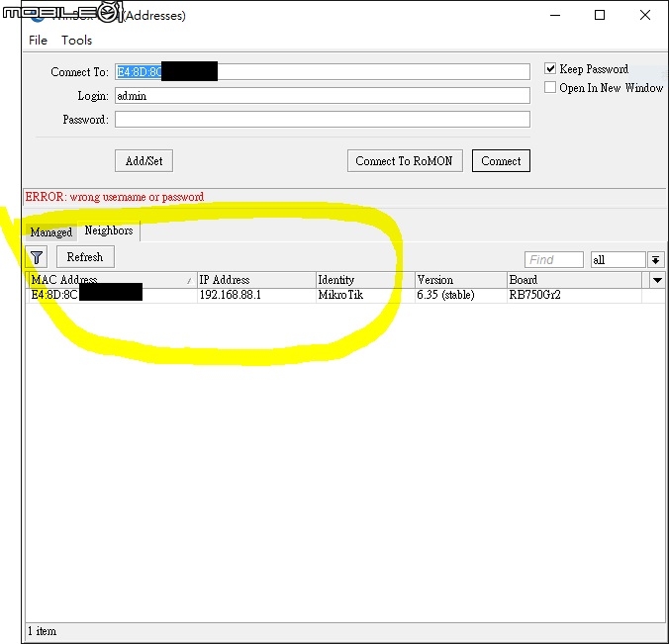The image size is (669, 644).
Task: Click the Find search box
Action: pyautogui.click(x=554, y=259)
